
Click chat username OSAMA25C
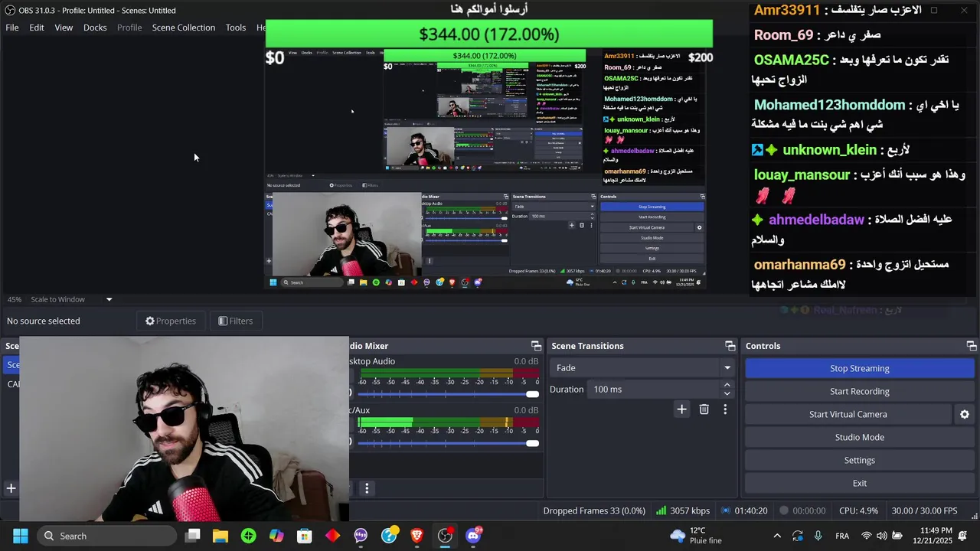pyautogui.click(x=792, y=60)
